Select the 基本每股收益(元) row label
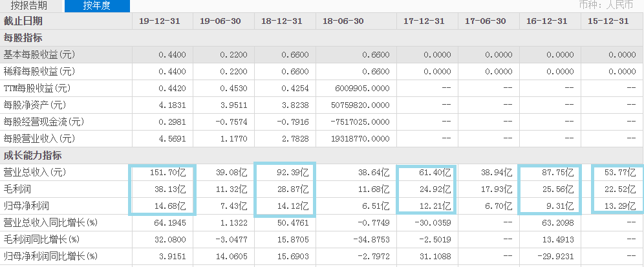Image resolution: width=644 pixels, height=267 pixels. (x=39, y=54)
